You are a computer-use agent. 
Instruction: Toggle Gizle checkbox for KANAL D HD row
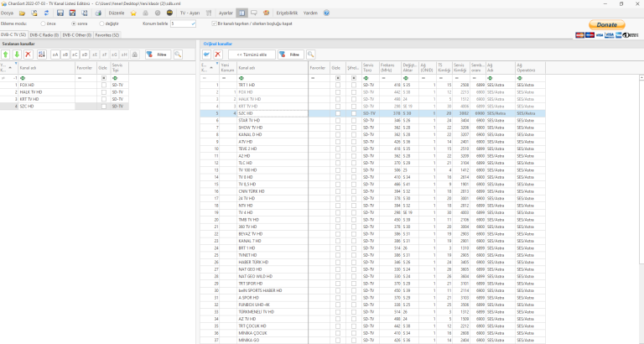338,135
